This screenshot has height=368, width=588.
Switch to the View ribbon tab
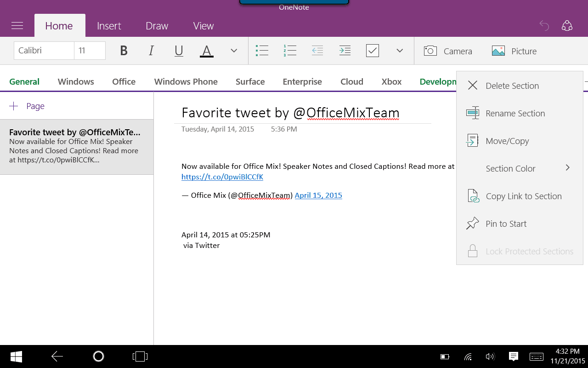(204, 26)
